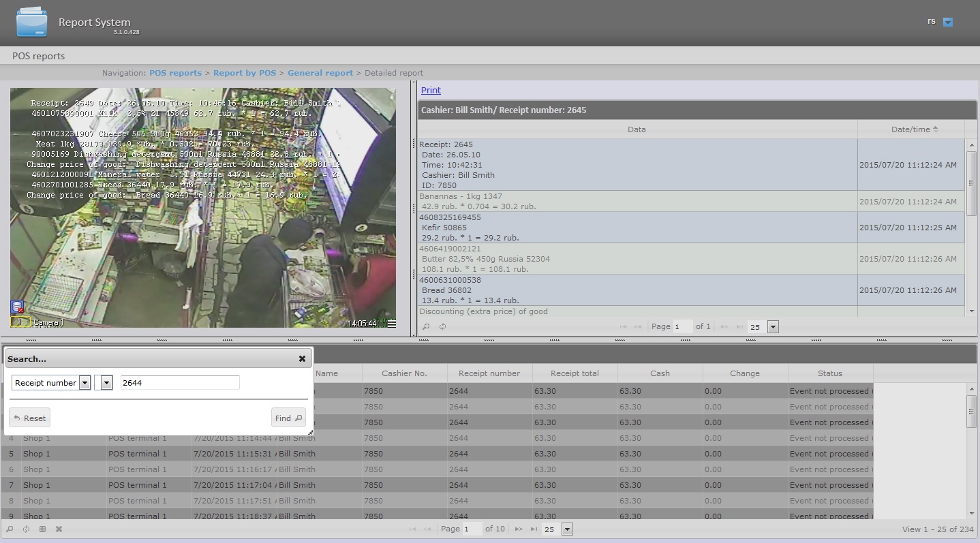Image resolution: width=980 pixels, height=543 pixels.
Task: Expand the rs user menu arrow
Action: [x=947, y=22]
